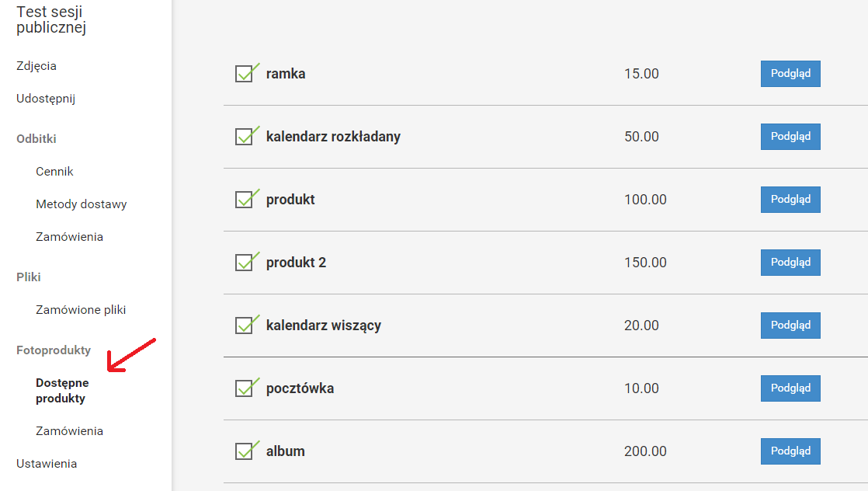Uncheck the produkt 2 checkbox
The height and width of the screenshot is (491, 868).
(x=244, y=263)
